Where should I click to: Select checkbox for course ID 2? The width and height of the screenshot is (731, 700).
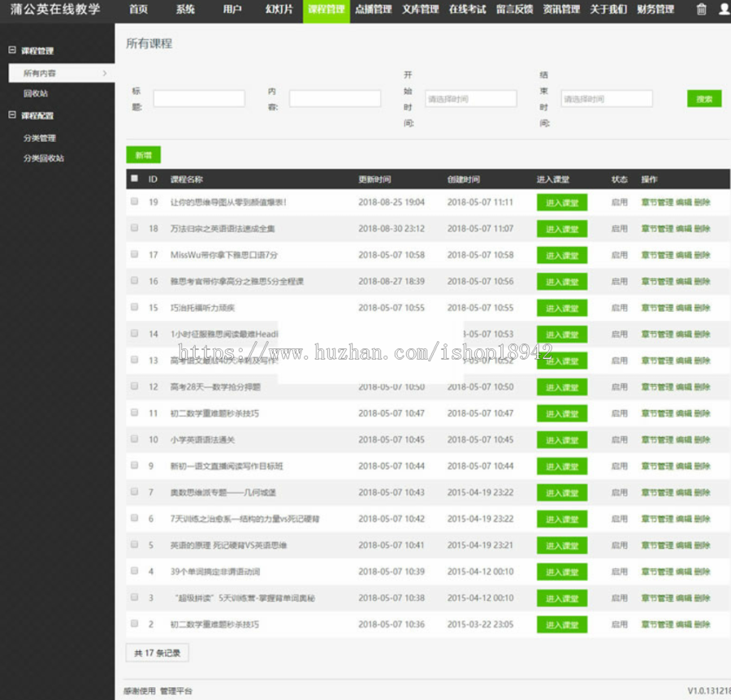pos(134,624)
